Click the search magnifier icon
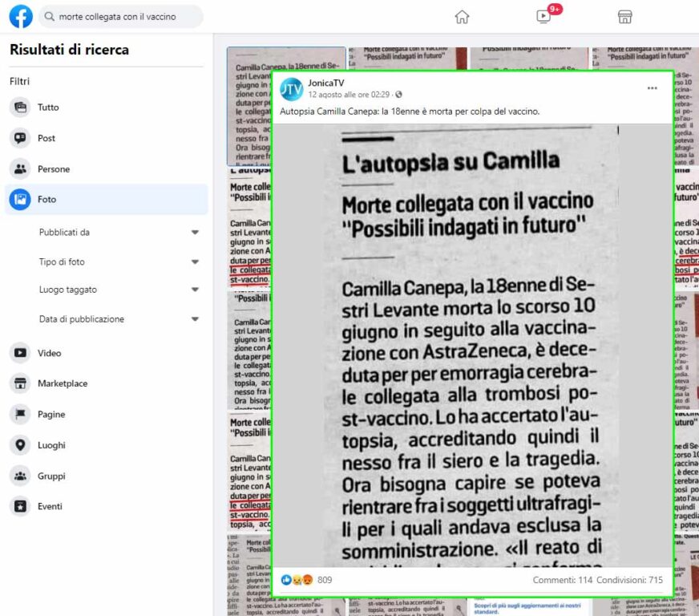The height and width of the screenshot is (616, 699). click(x=50, y=17)
